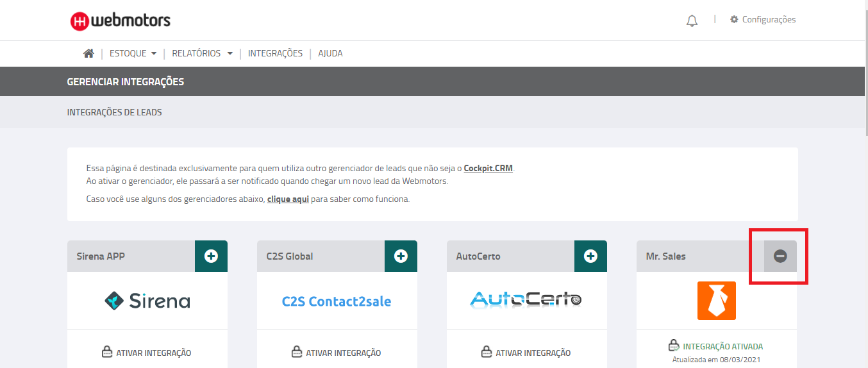Image resolution: width=868 pixels, height=368 pixels.
Task: Click the Mr. Sales orange tie logo
Action: pos(717,301)
